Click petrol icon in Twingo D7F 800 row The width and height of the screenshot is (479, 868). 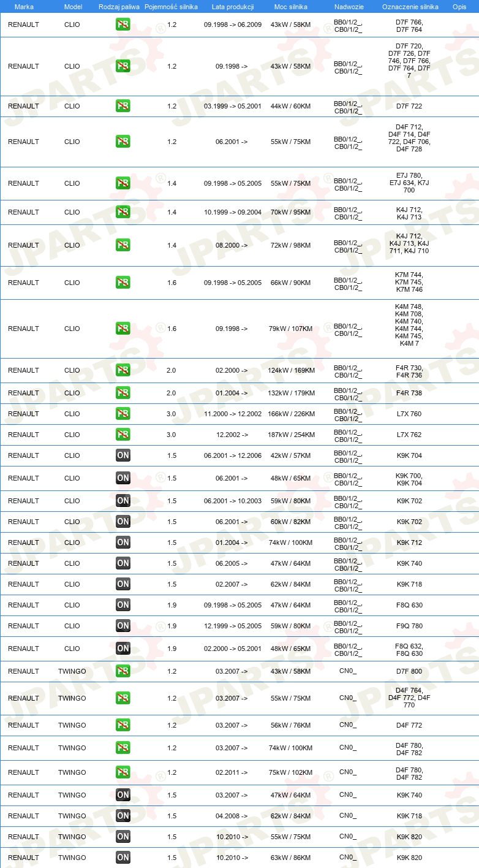point(123,671)
